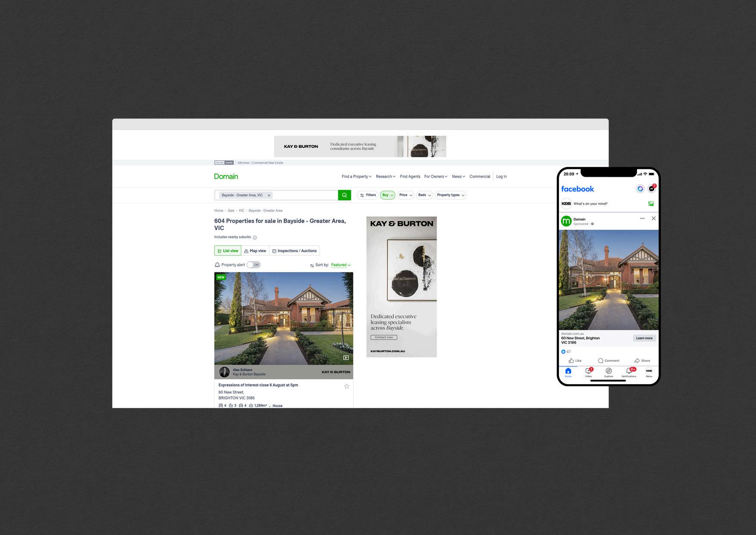Click agent Alex Schiavo's avatar

point(224,372)
